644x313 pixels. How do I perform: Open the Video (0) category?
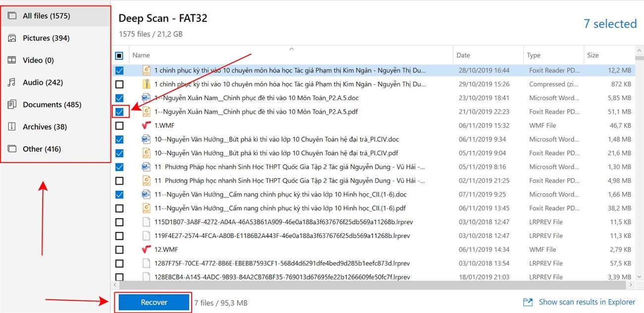(x=55, y=60)
